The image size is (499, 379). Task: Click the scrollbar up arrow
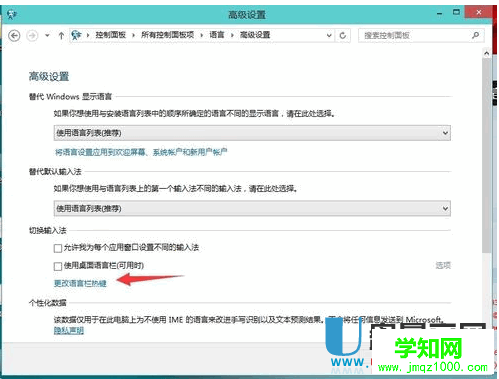[487, 53]
